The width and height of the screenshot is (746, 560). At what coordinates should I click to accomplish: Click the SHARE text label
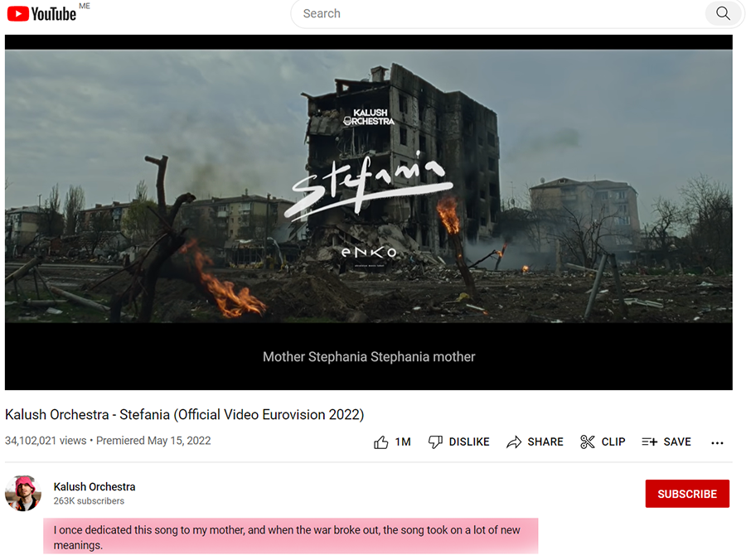click(545, 442)
